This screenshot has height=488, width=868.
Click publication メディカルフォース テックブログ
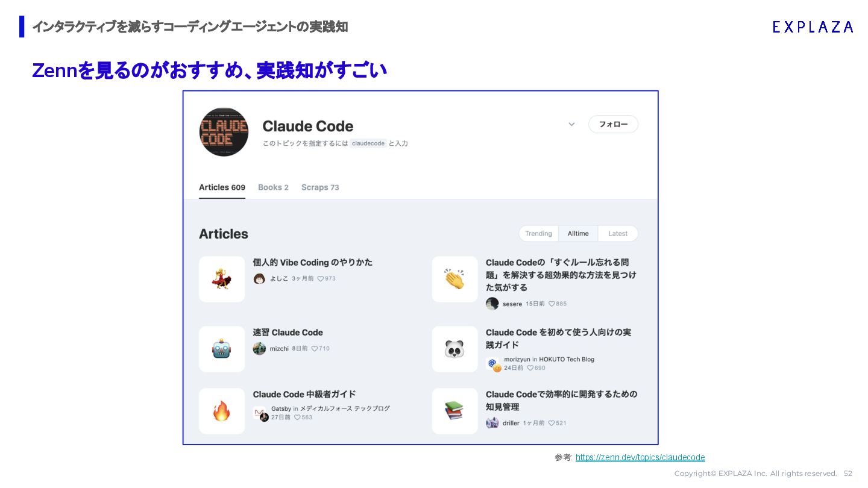tap(345, 408)
